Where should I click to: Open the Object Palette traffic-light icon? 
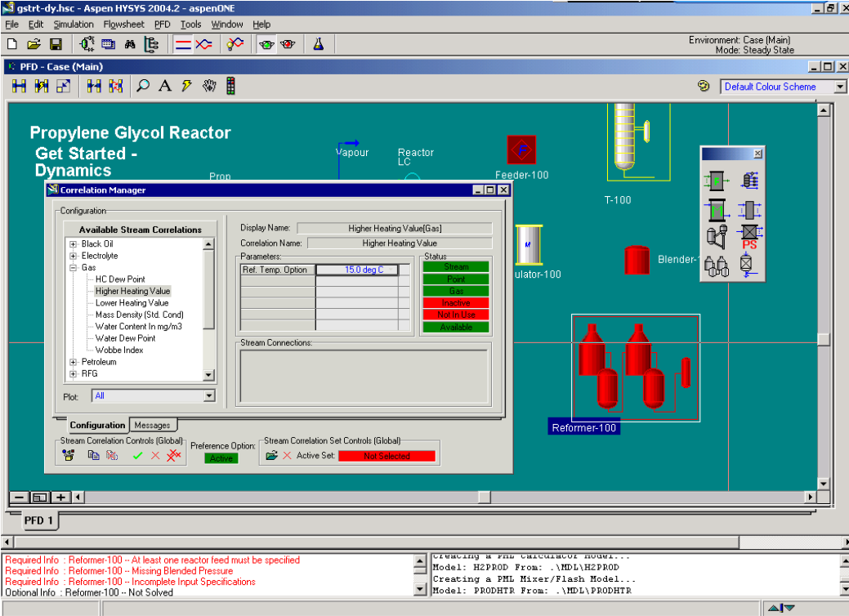(230, 86)
